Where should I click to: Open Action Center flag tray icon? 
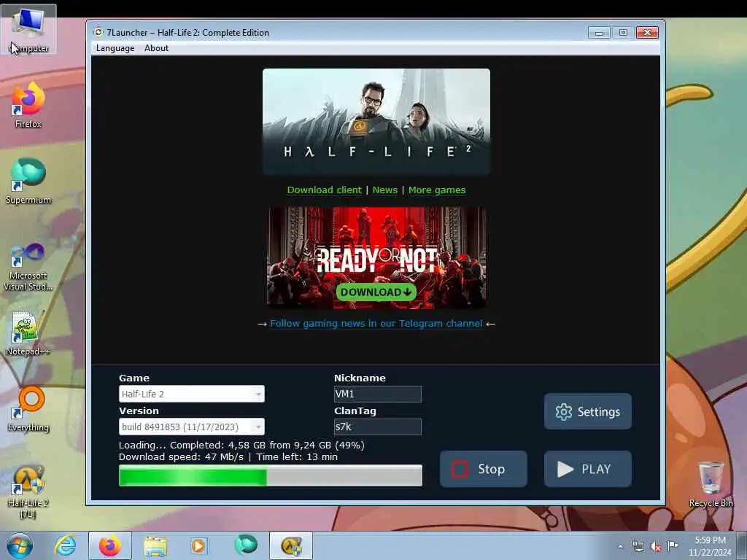point(673,545)
